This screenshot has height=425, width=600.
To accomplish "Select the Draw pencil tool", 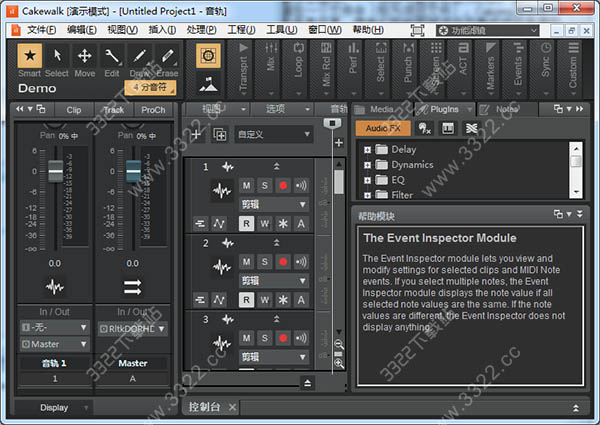I will (139, 56).
